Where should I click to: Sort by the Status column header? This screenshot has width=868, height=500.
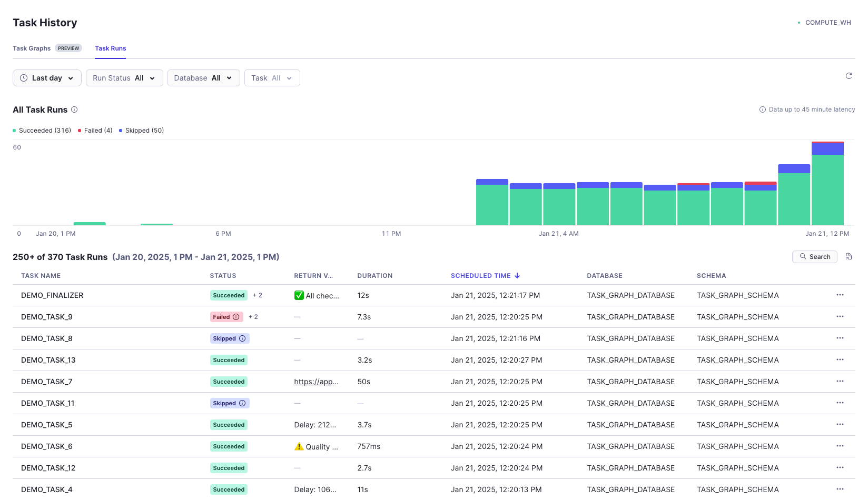point(223,276)
